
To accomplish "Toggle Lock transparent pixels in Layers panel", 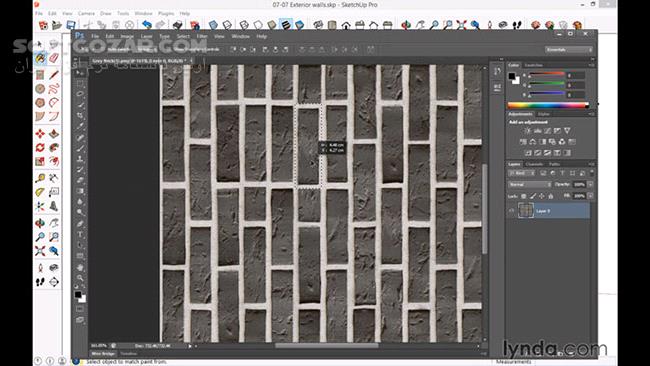I will click(x=524, y=196).
